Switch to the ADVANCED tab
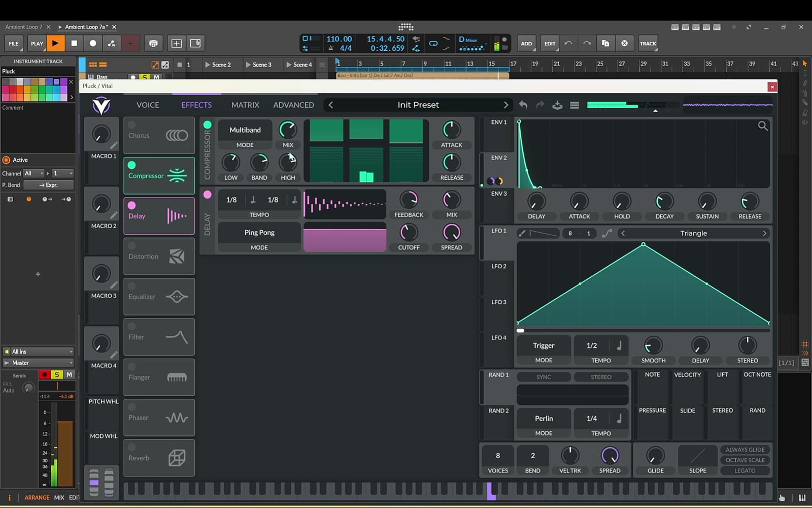The width and height of the screenshot is (812, 508). tap(293, 105)
